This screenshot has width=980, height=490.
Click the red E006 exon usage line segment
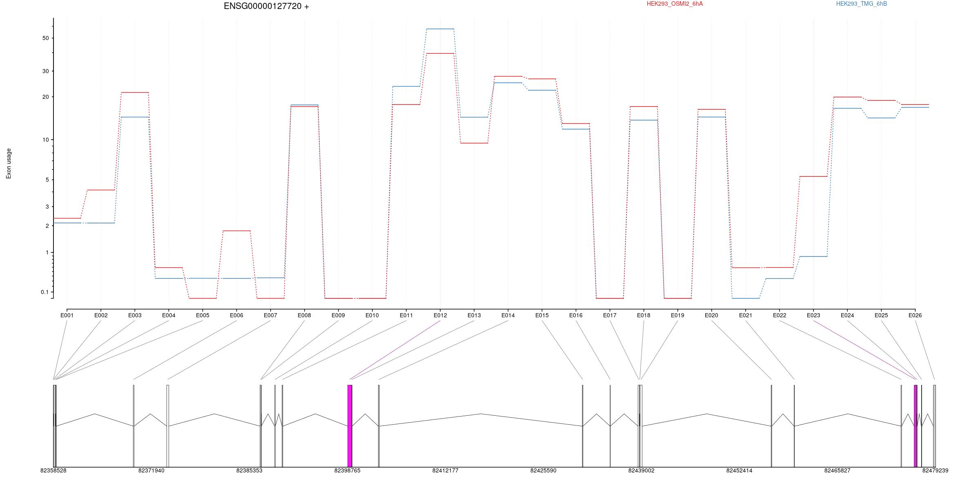point(236,231)
